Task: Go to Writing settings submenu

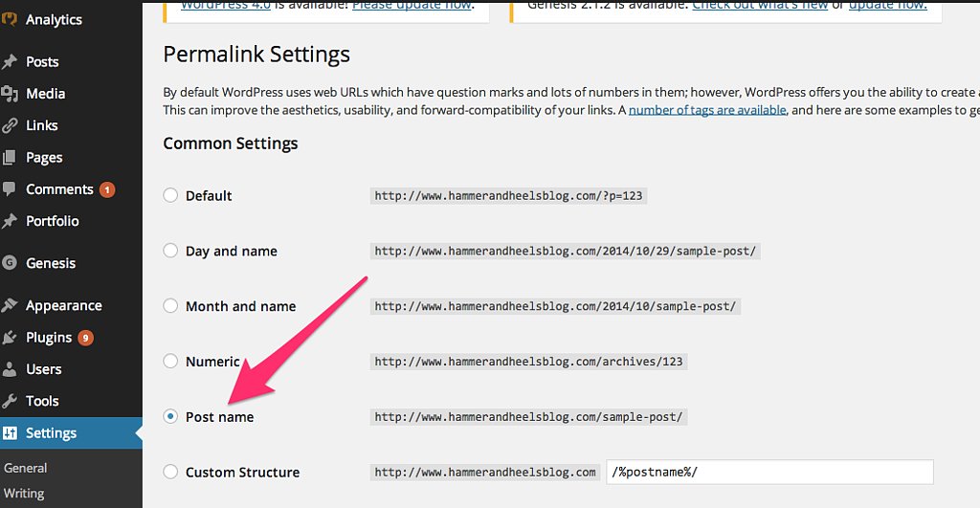Action: [24, 494]
